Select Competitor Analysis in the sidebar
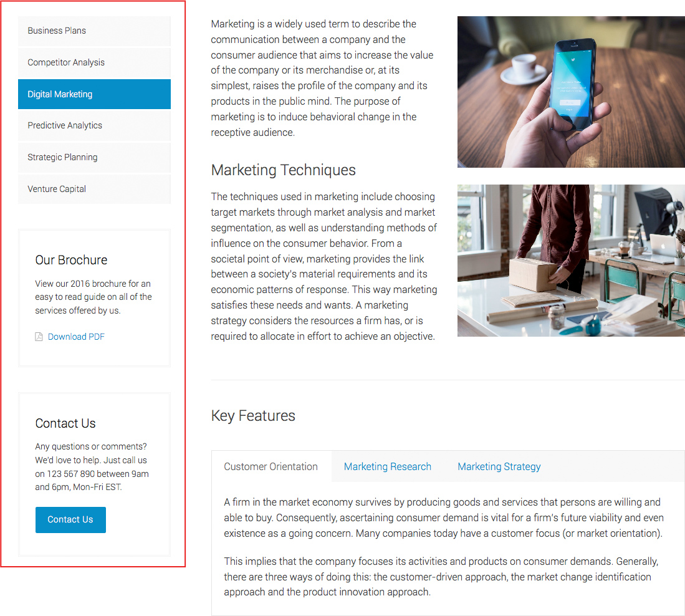Screen dimensions: 685x616 pos(94,62)
